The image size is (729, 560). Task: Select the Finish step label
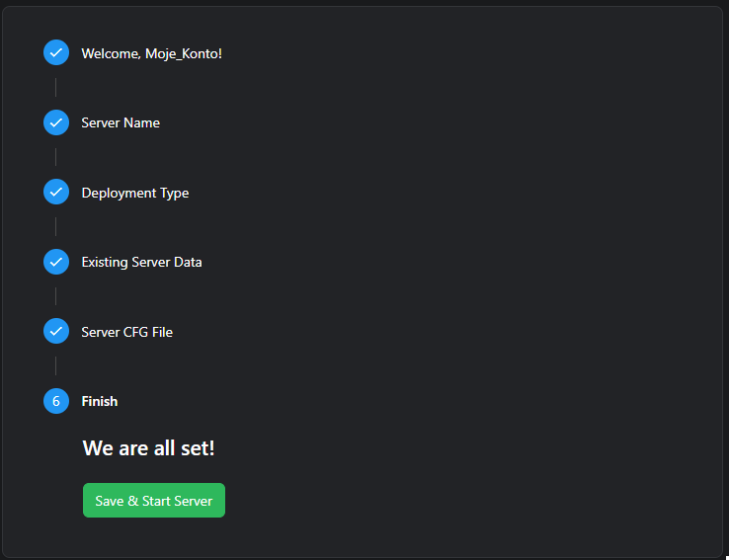[99, 401]
